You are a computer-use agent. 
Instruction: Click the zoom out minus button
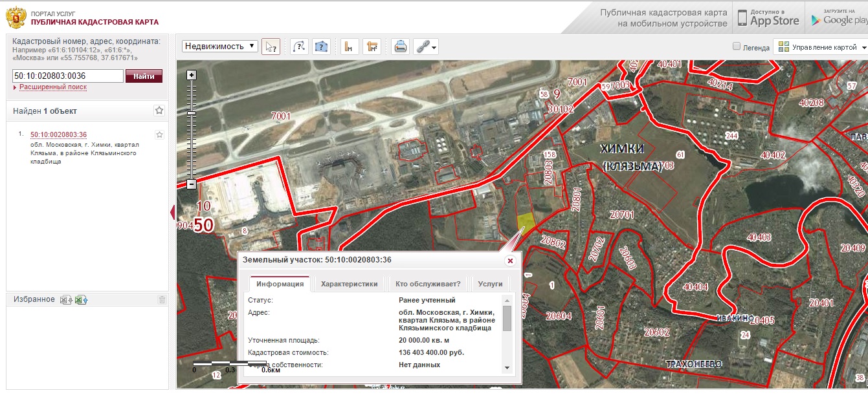tap(191, 184)
